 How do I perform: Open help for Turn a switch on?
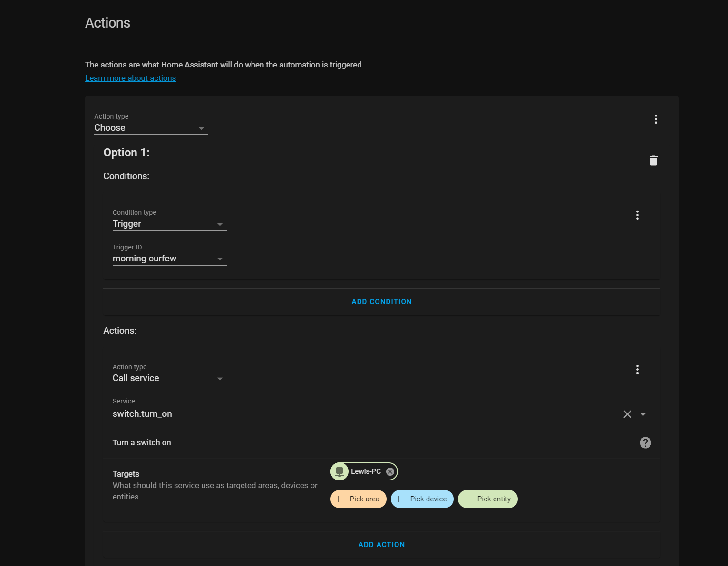click(645, 442)
